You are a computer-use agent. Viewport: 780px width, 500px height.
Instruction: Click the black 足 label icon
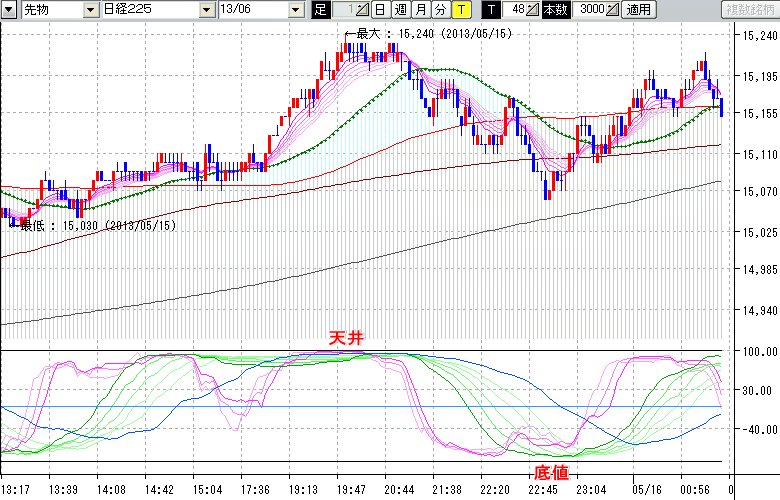click(320, 10)
